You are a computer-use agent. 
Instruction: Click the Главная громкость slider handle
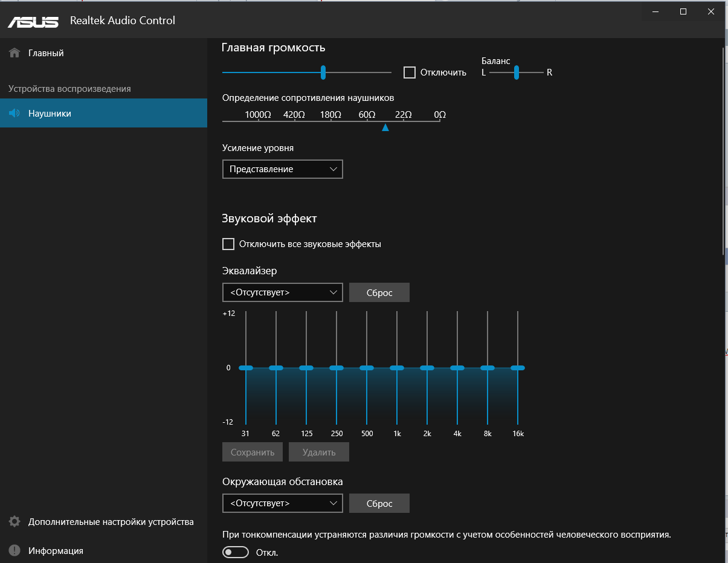(x=323, y=72)
